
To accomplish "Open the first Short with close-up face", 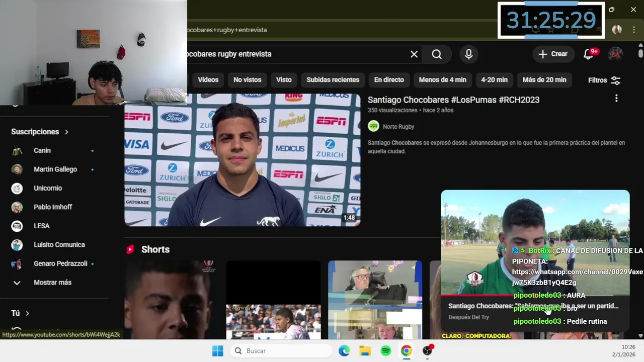I will click(171, 300).
